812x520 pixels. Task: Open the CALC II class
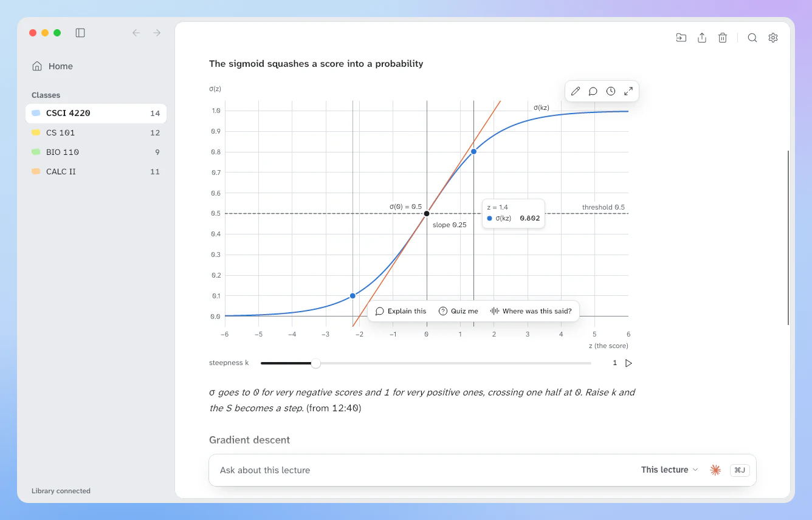[x=96, y=171]
